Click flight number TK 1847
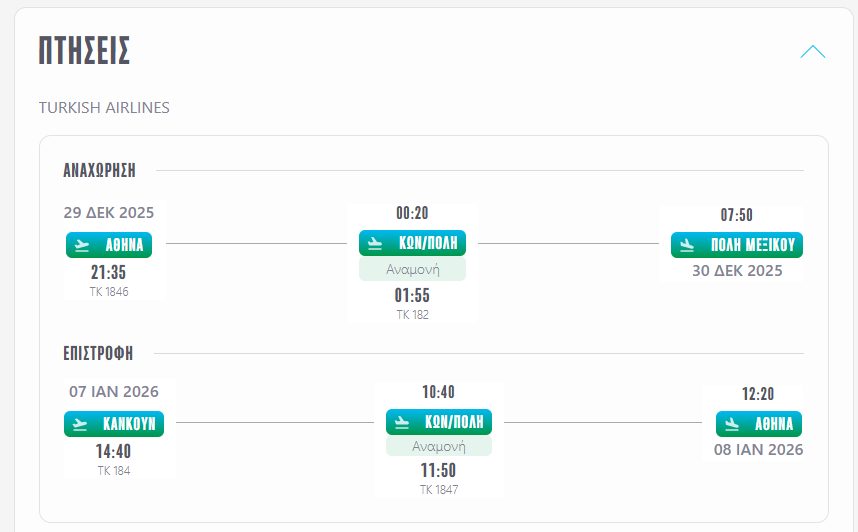The image size is (858, 532). (439, 489)
